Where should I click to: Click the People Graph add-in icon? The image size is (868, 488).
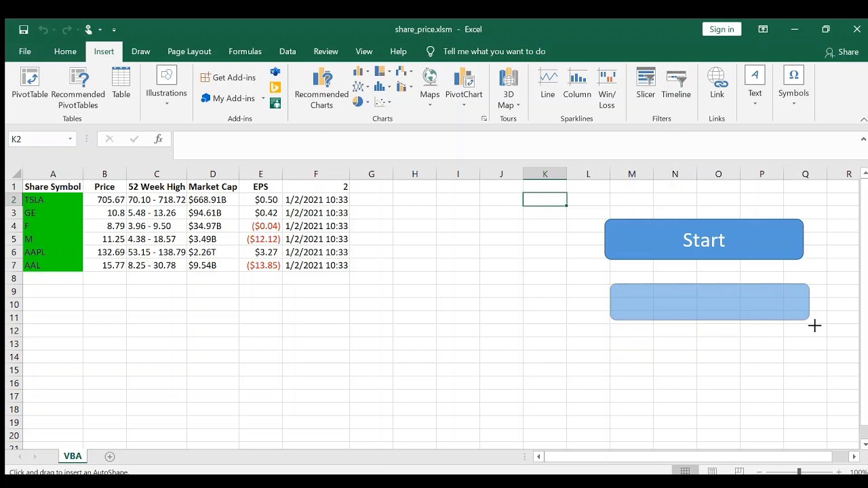point(275,103)
